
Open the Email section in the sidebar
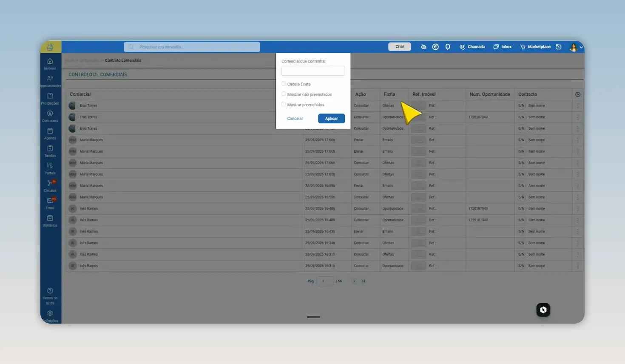click(x=50, y=203)
